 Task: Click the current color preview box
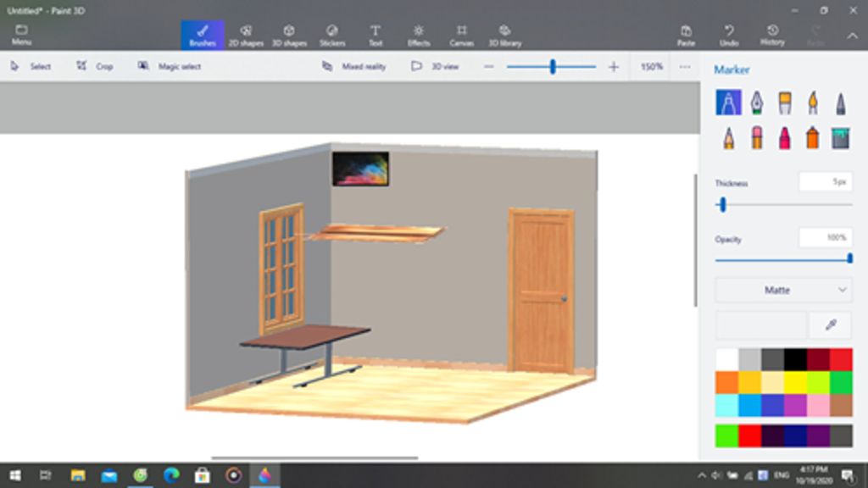click(x=760, y=324)
